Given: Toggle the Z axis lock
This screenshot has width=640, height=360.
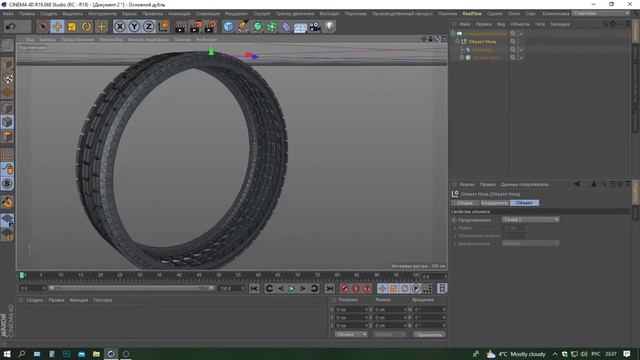Looking at the screenshot, I should [x=149, y=27].
